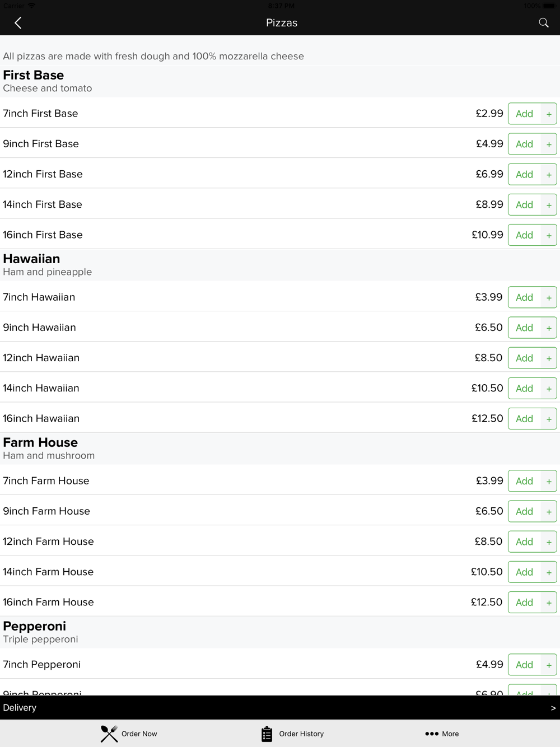Expand the Delivery bar arrow
Image resolution: width=560 pixels, height=747 pixels.
coord(553,708)
